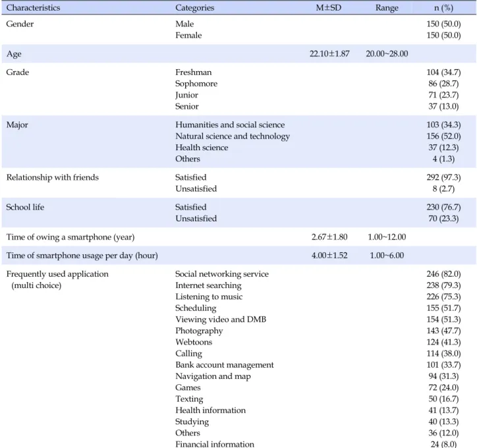Click the 'Texting' category

[x=189, y=399]
